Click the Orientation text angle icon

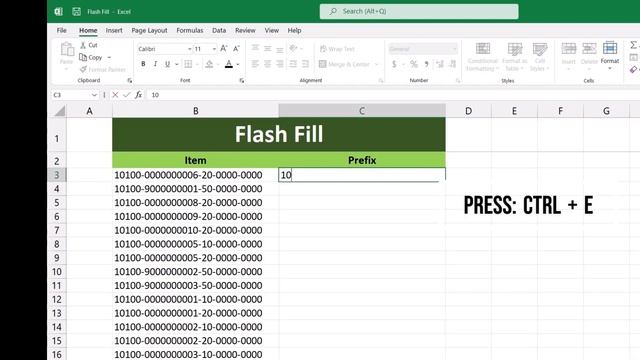coord(293,49)
